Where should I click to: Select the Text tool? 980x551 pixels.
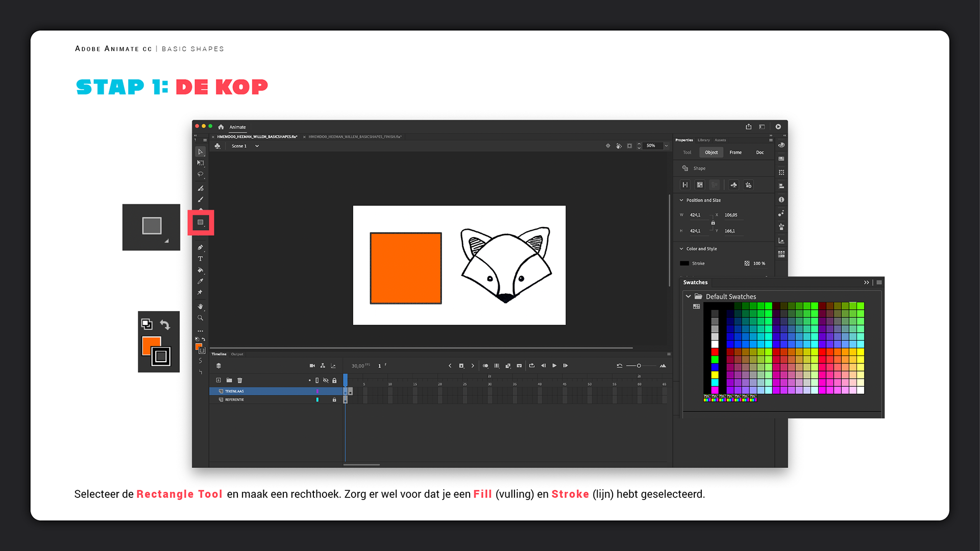201,259
